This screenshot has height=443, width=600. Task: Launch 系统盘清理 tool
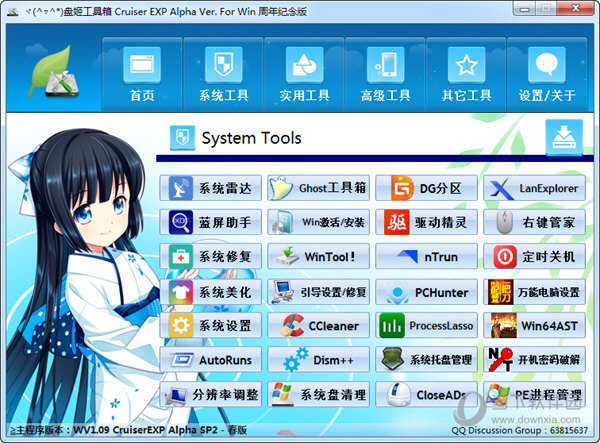pos(318,394)
